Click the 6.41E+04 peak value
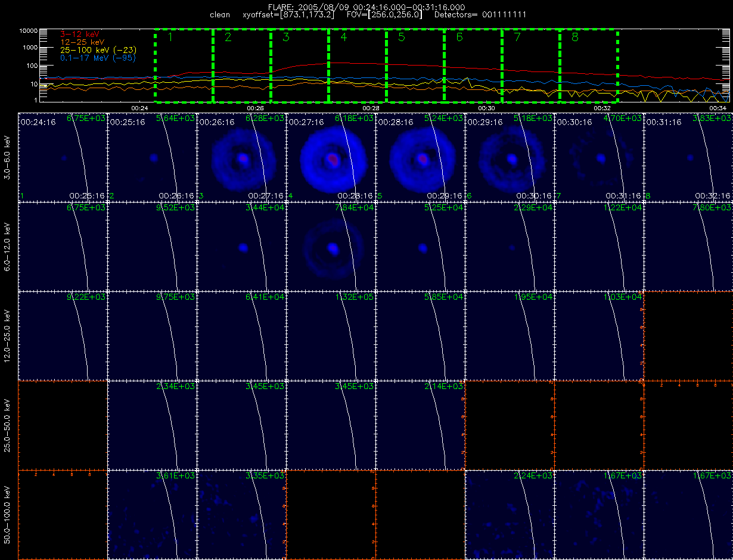 [x=265, y=297]
